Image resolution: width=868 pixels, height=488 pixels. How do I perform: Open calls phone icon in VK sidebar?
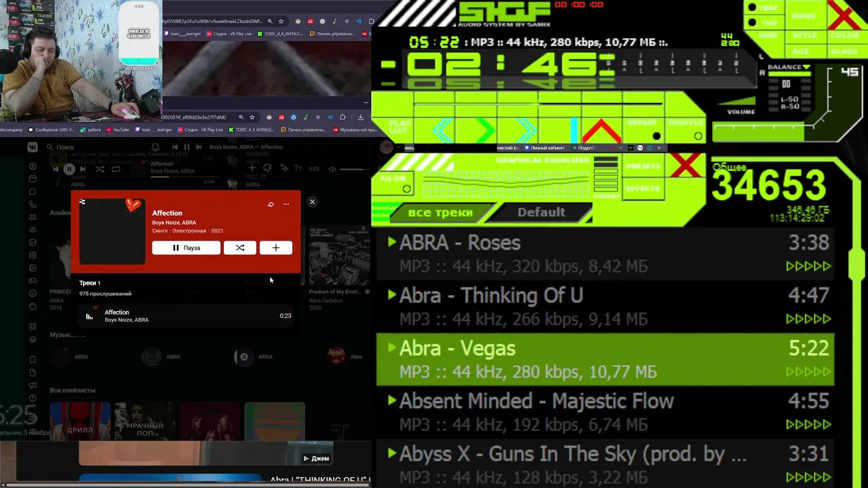[x=33, y=204]
